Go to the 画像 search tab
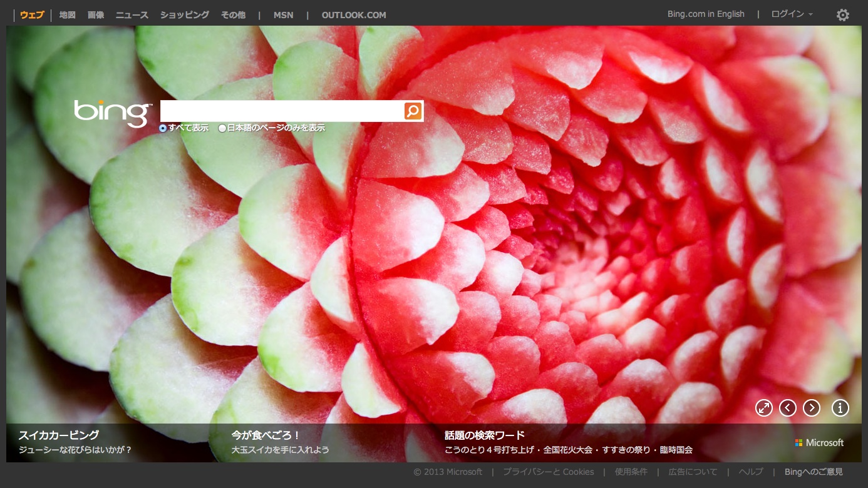Screen dimensions: 868x488 (x=96, y=15)
